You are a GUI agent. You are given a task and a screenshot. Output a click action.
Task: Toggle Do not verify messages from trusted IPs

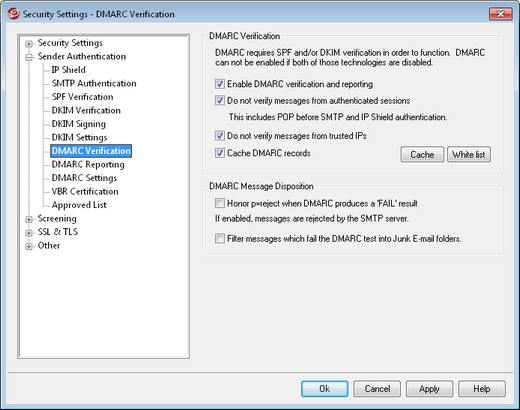point(220,136)
